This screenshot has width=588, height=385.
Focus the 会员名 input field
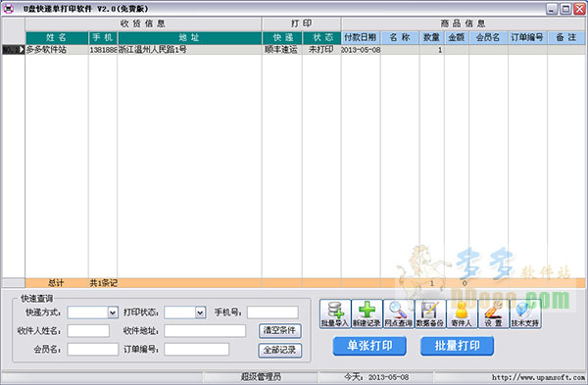93,350
